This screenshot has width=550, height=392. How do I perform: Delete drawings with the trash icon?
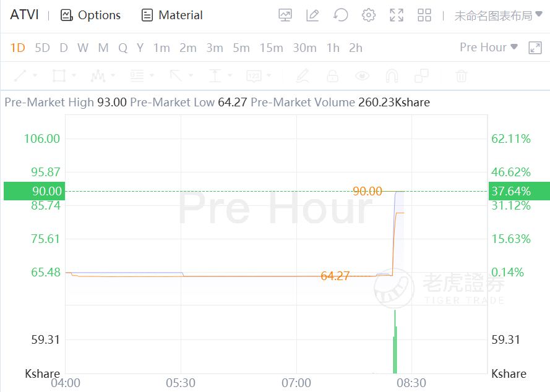(461, 76)
